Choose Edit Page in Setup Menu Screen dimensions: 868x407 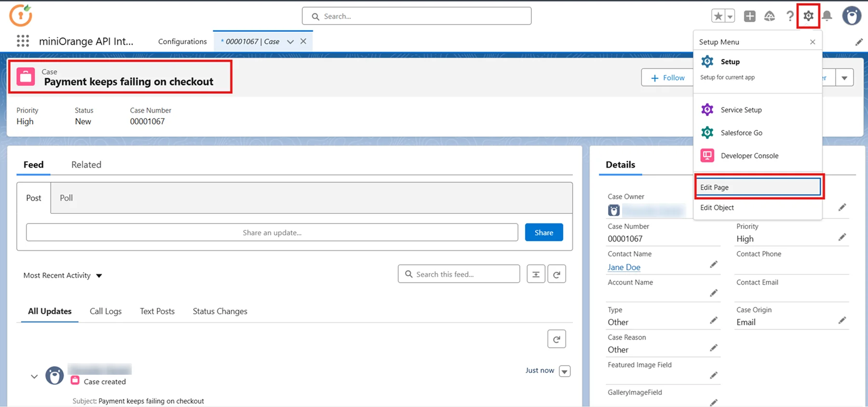tap(759, 187)
